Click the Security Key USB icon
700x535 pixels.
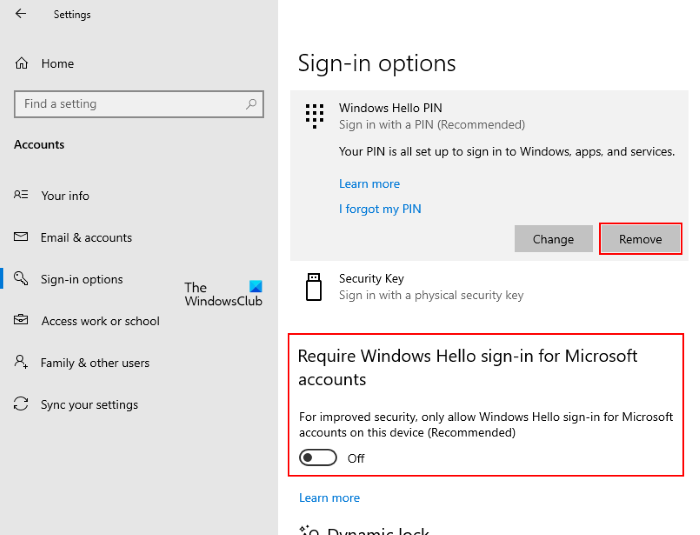click(314, 287)
